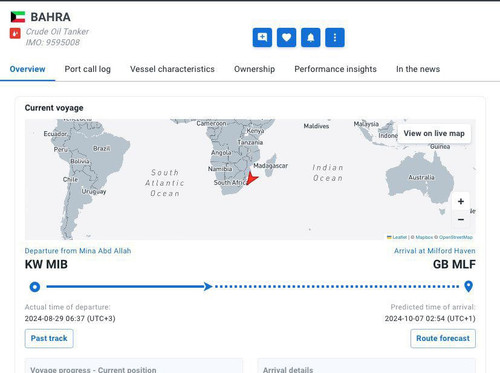The height and width of the screenshot is (373, 500).
Task: Click the KW MIB port code
Action: (46, 264)
